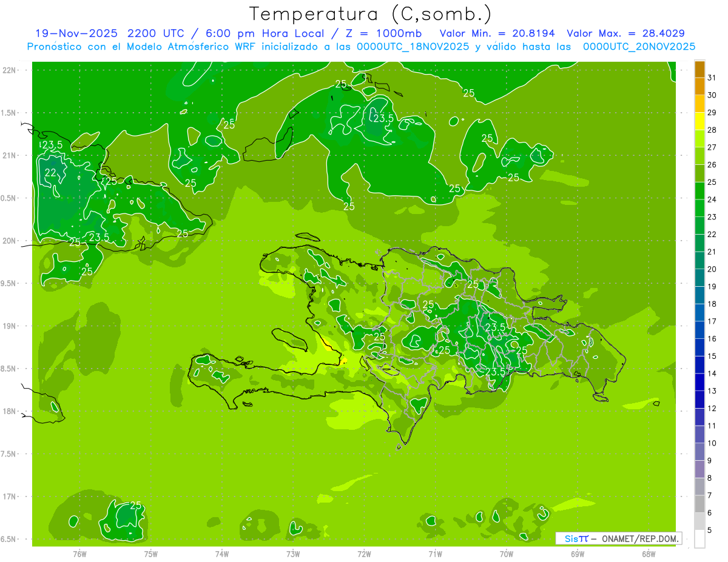Click the 72W longitude axis label
Viewport: 728px width, 562px height.
(x=364, y=554)
